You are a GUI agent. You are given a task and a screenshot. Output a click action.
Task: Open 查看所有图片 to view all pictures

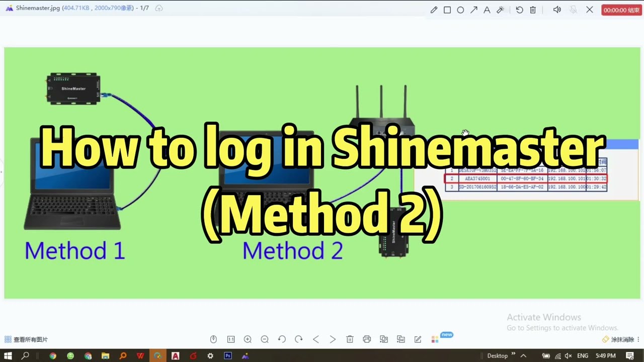(x=26, y=339)
